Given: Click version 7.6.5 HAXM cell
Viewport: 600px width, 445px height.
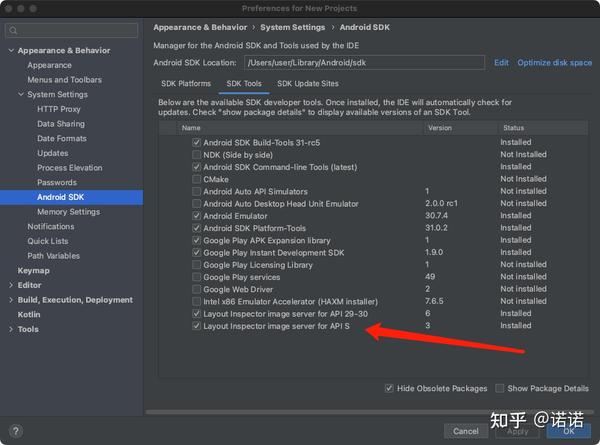Looking at the screenshot, I should 434,301.
